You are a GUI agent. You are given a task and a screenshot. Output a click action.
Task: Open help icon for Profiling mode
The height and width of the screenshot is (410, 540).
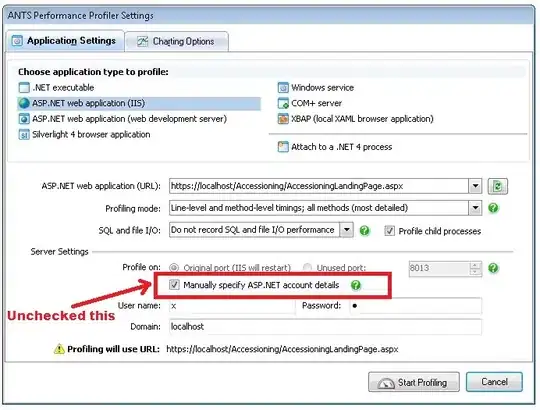[493, 208]
